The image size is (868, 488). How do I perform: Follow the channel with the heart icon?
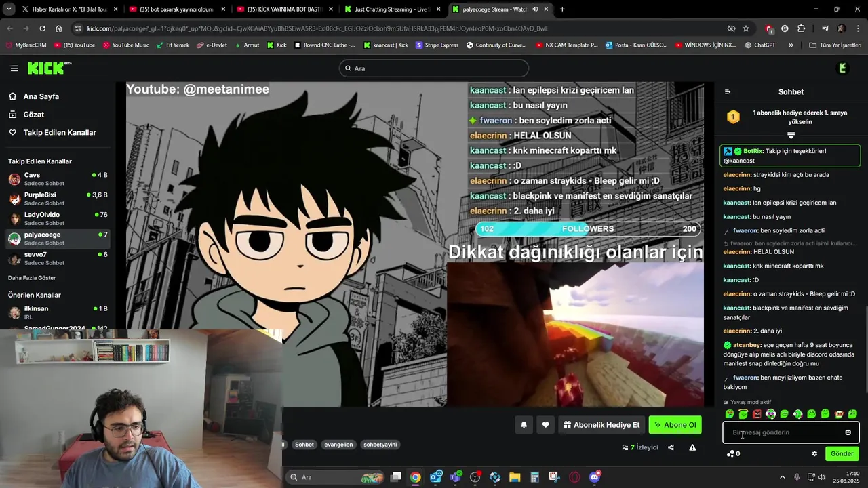coord(545,425)
